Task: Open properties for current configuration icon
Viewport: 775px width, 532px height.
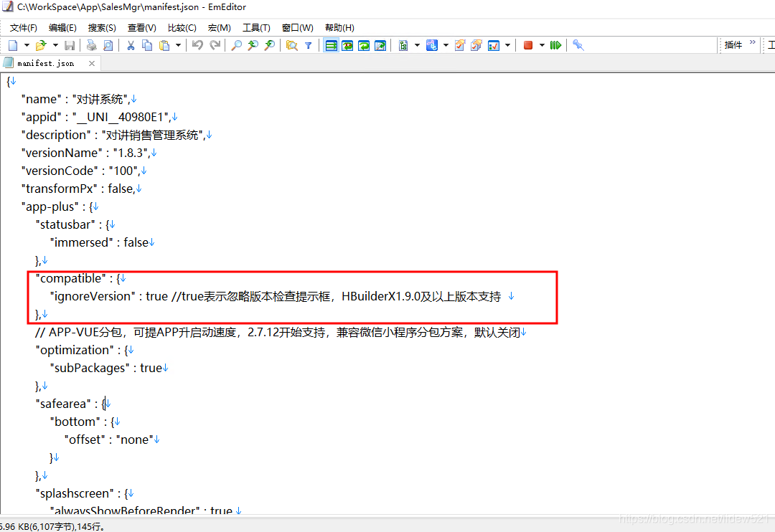Action: tap(460, 45)
